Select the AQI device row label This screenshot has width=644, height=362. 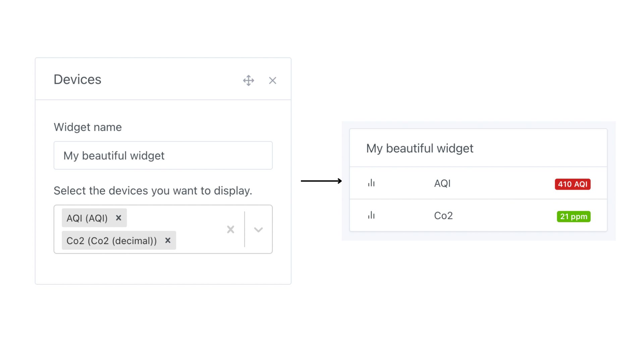point(442,183)
